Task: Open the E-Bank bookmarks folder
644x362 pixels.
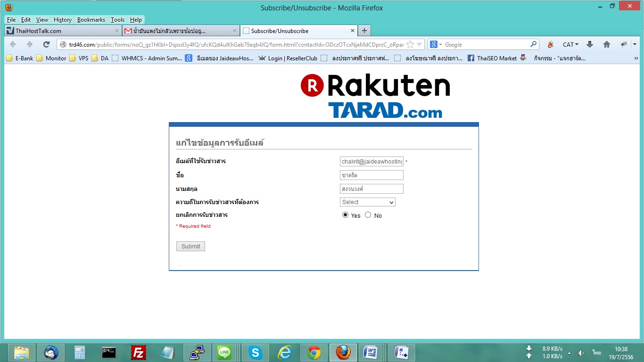Action: pos(20,58)
